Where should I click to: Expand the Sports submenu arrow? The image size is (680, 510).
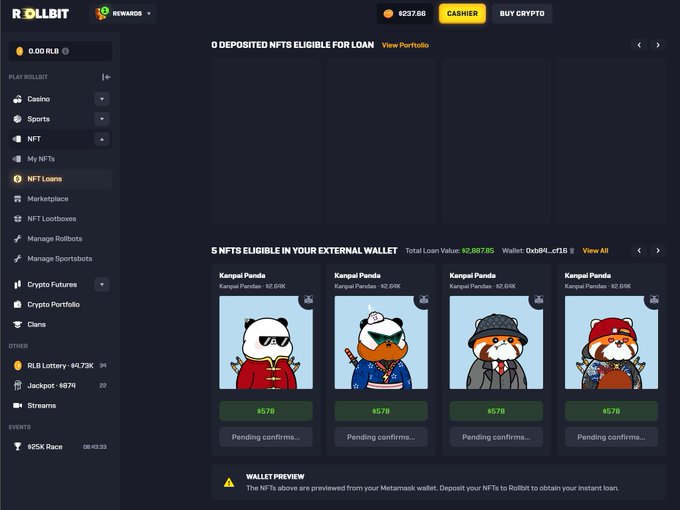click(x=102, y=119)
